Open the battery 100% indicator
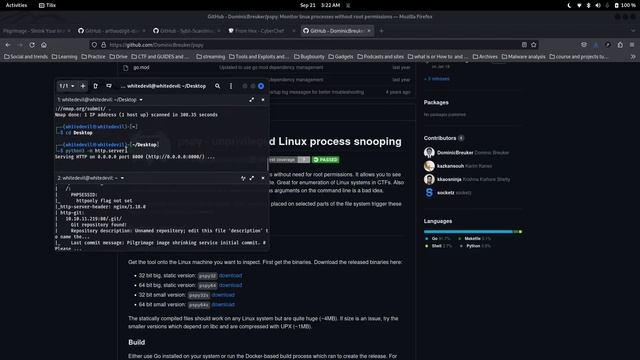Image resolution: width=640 pixels, height=360 pixels. click(x=624, y=5)
